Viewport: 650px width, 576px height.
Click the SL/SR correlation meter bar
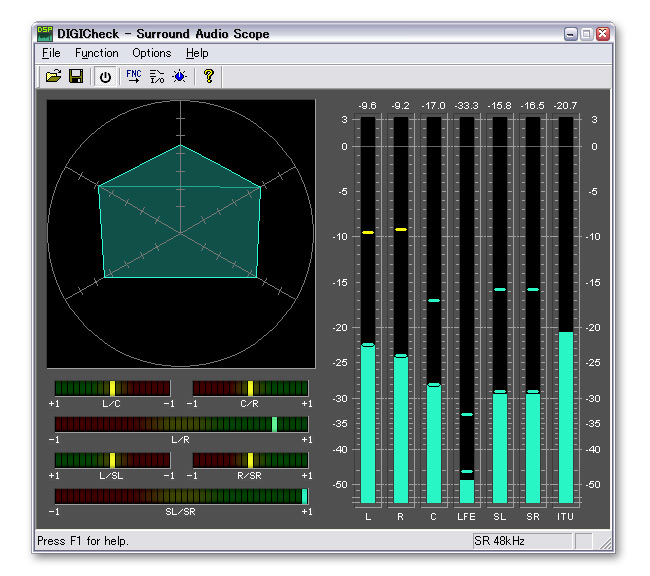click(181, 496)
